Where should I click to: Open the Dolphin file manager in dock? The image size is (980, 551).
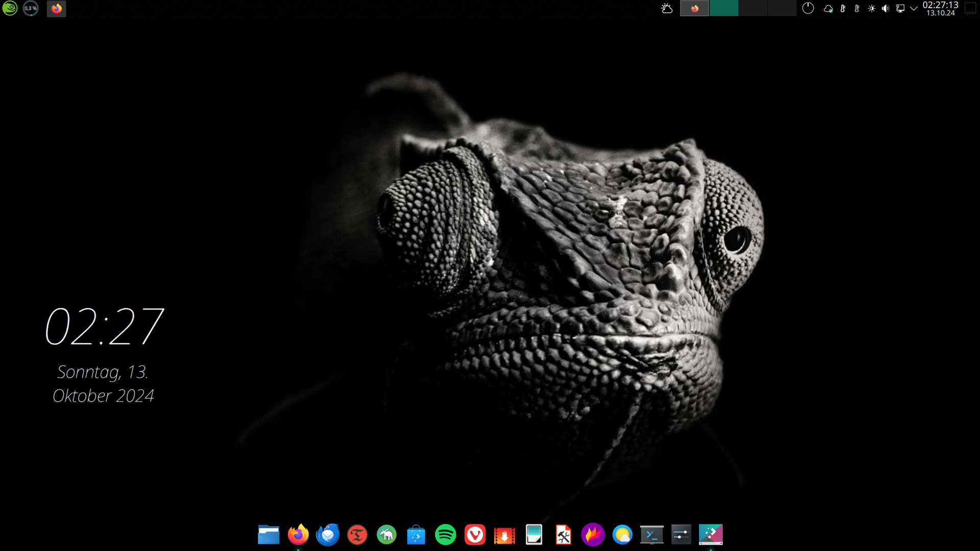(x=268, y=535)
